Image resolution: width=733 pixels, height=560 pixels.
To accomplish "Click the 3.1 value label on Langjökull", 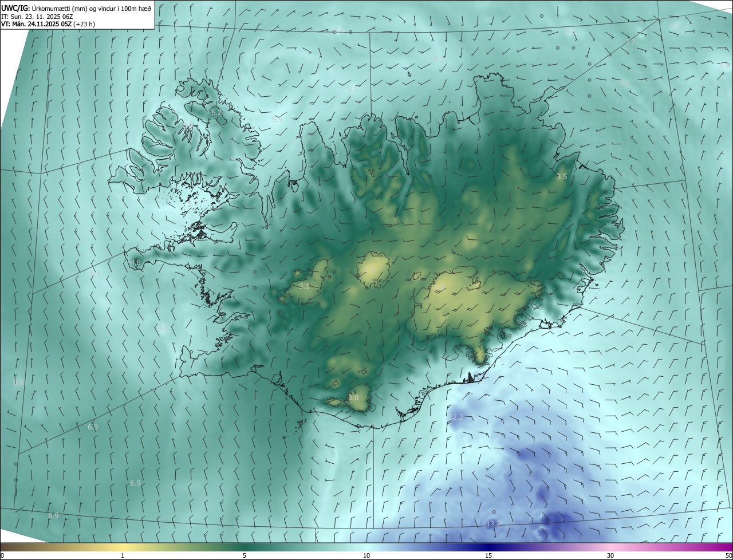I will point(304,285).
